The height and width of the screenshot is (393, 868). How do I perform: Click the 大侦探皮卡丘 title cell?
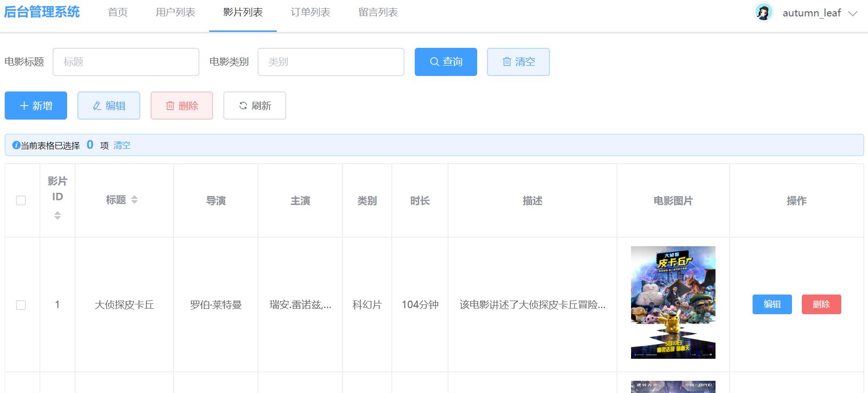click(x=124, y=305)
